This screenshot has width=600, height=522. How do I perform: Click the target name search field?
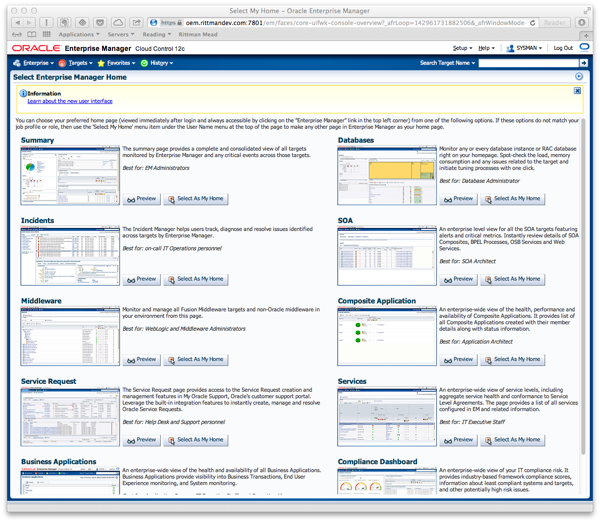point(528,63)
